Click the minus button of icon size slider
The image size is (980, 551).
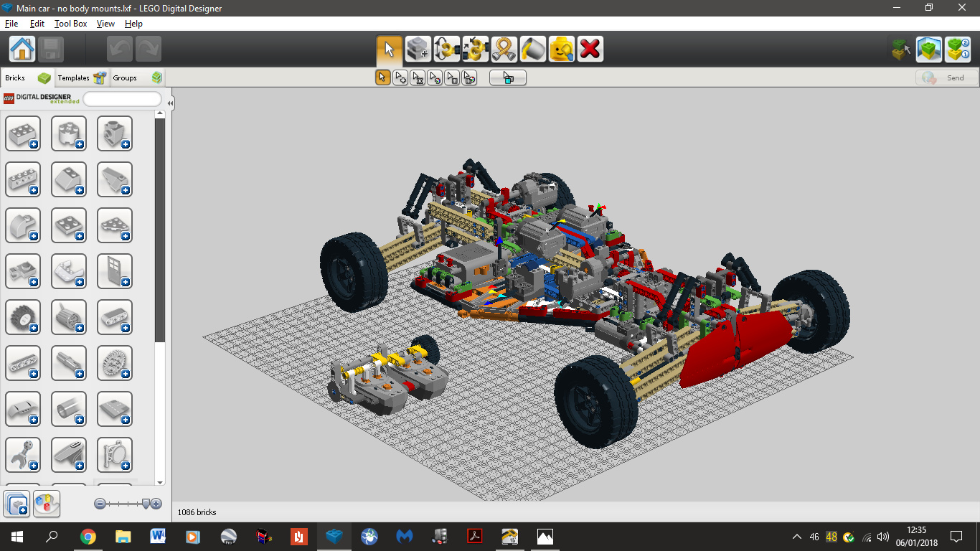pos(100,504)
